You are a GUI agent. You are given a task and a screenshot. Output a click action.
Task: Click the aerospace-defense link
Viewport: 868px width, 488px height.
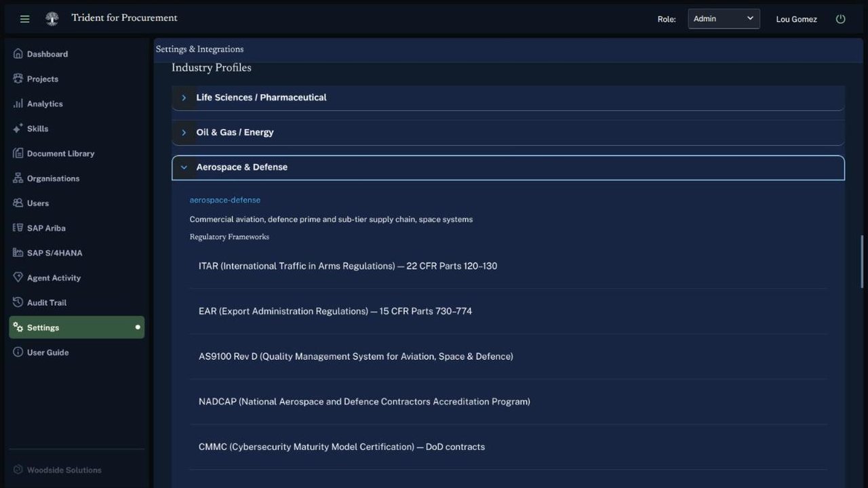[x=225, y=200]
